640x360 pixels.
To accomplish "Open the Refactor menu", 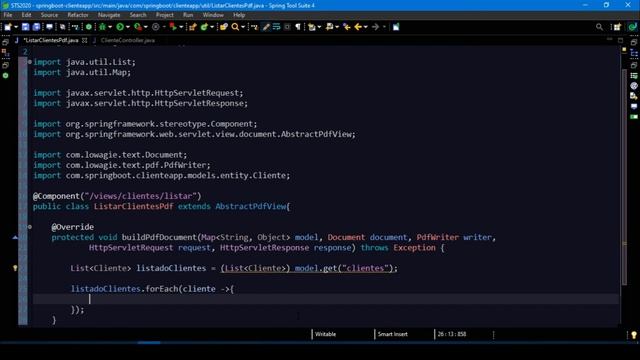I will [78, 15].
